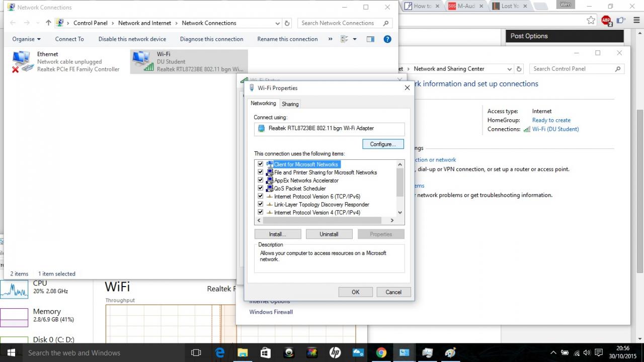The height and width of the screenshot is (362, 644).
Task: Switch to Google Chrome on the taskbar
Action: pos(381,353)
